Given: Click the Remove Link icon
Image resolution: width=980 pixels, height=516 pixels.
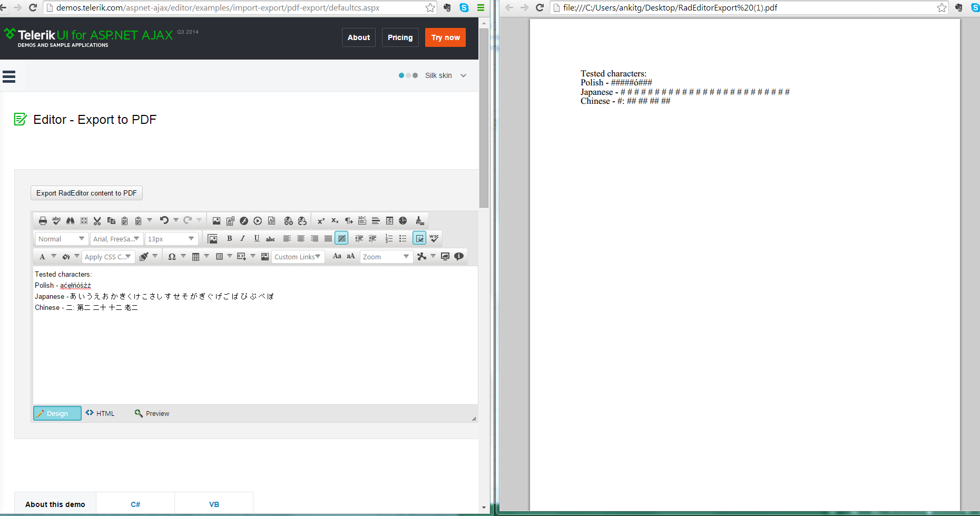Looking at the screenshot, I should 302,221.
